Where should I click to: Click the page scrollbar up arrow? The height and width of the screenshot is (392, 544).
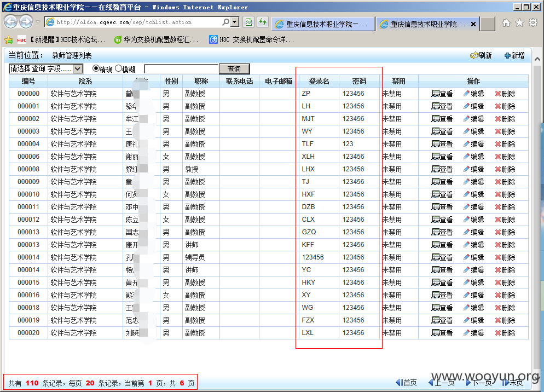click(x=537, y=59)
